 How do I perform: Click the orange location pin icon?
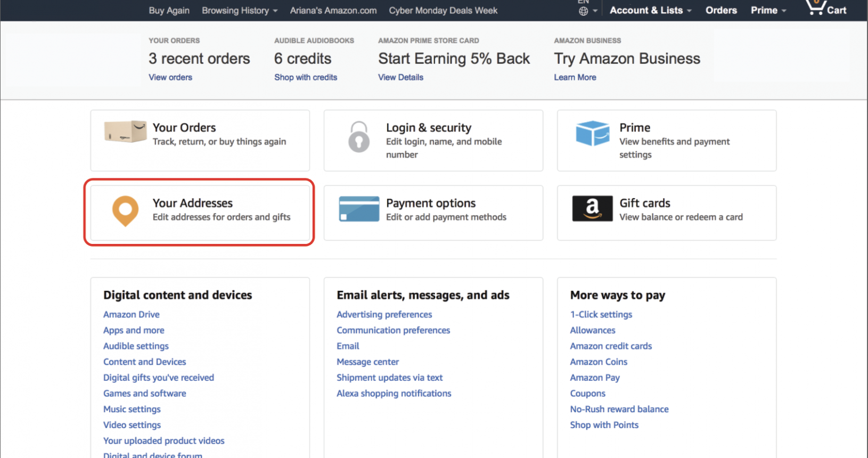[x=125, y=211]
